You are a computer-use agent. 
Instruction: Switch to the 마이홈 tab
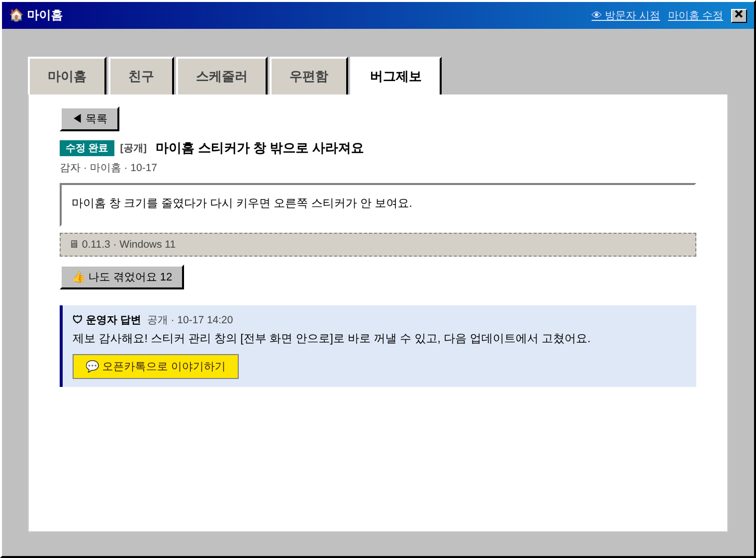click(x=67, y=76)
